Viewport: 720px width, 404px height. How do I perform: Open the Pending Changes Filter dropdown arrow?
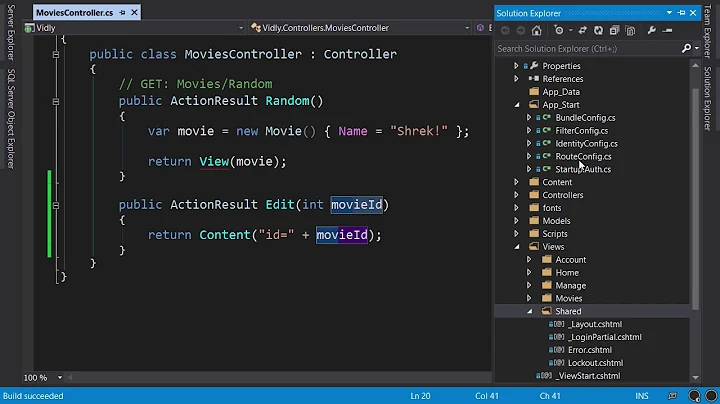570,30
